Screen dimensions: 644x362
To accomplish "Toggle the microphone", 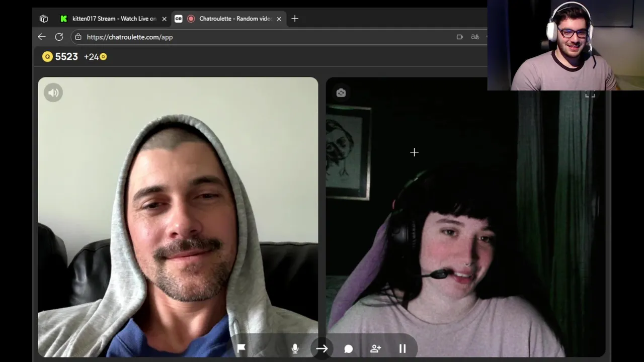I will click(295, 348).
